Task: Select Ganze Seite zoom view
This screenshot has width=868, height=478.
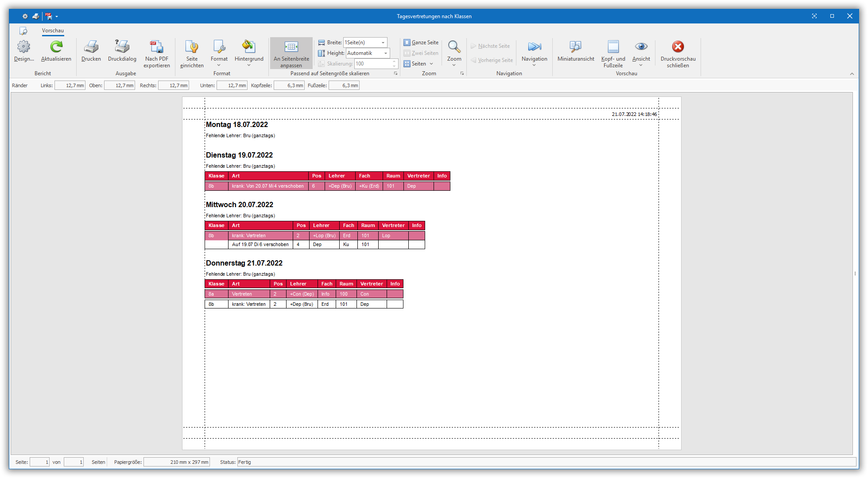Action: tap(421, 42)
